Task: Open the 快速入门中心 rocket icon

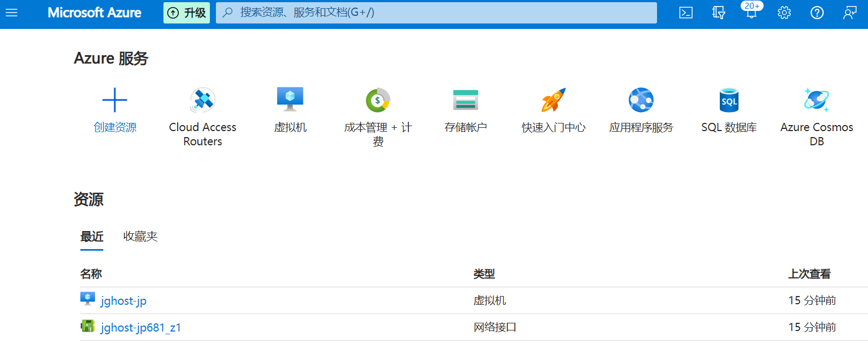Action: tap(553, 100)
